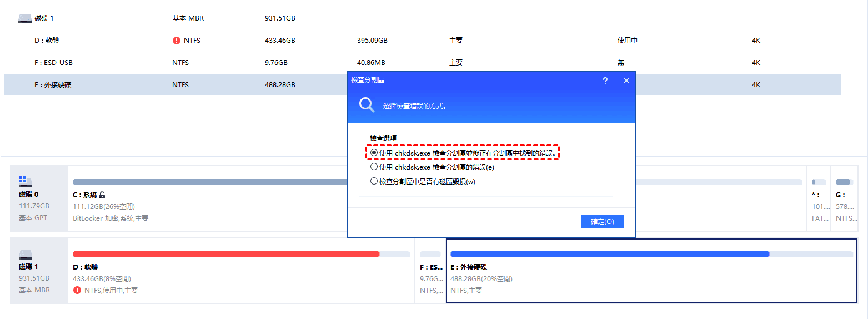This screenshot has width=868, height=319.
Task: Confirm with the 確定(O) button
Action: click(x=602, y=222)
